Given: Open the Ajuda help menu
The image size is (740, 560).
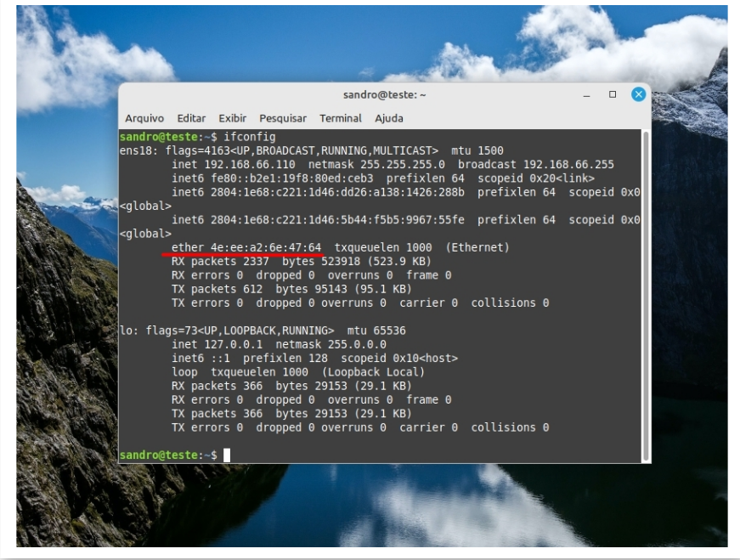Looking at the screenshot, I should [389, 118].
